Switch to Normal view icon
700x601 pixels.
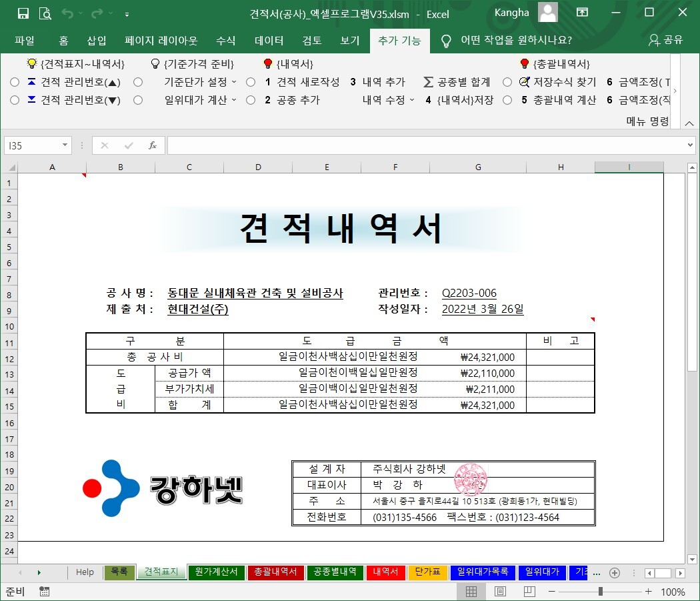point(471,592)
